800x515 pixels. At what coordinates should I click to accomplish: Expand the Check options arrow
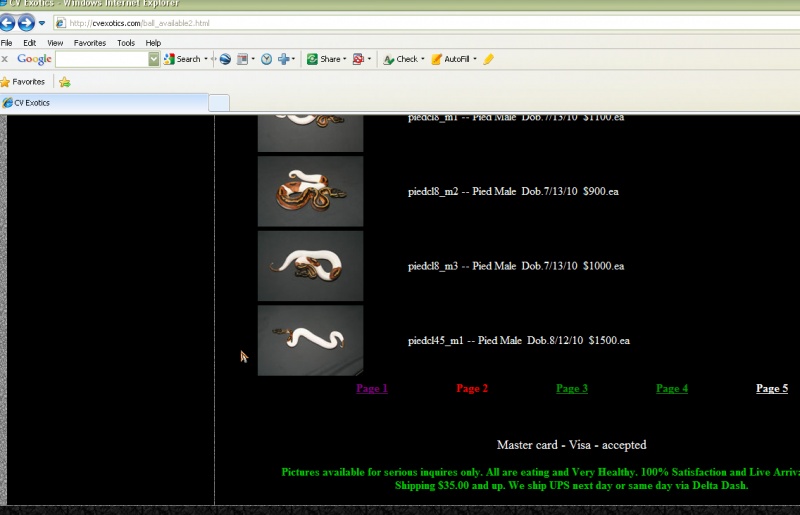(423, 59)
